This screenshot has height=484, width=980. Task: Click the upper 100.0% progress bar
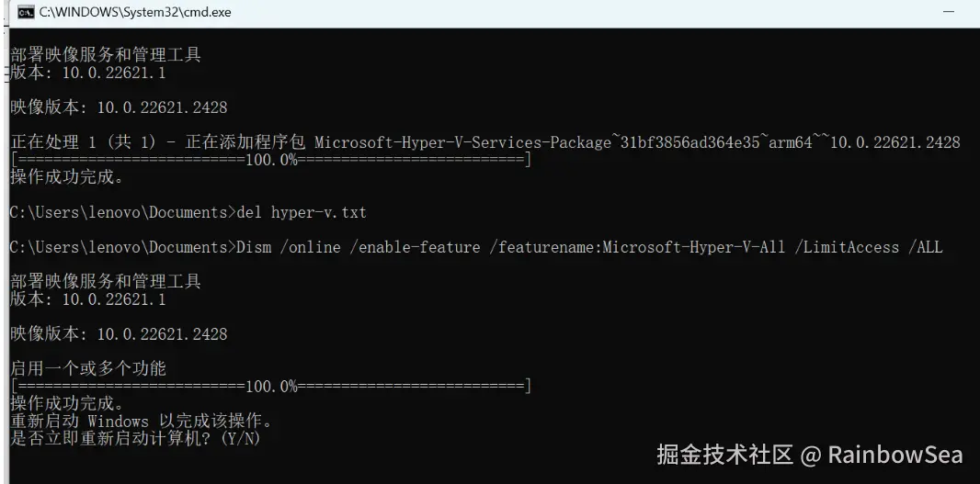(x=270, y=160)
